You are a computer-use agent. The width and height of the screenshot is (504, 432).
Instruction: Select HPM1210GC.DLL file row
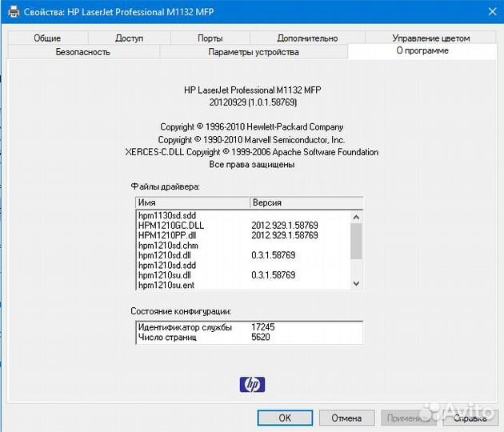[243, 226]
